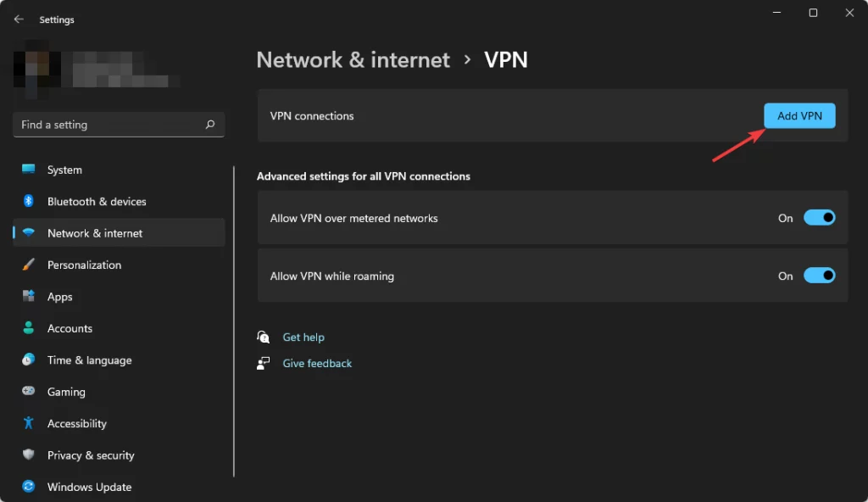Click Give feedback
This screenshot has height=502, width=868.
click(317, 363)
